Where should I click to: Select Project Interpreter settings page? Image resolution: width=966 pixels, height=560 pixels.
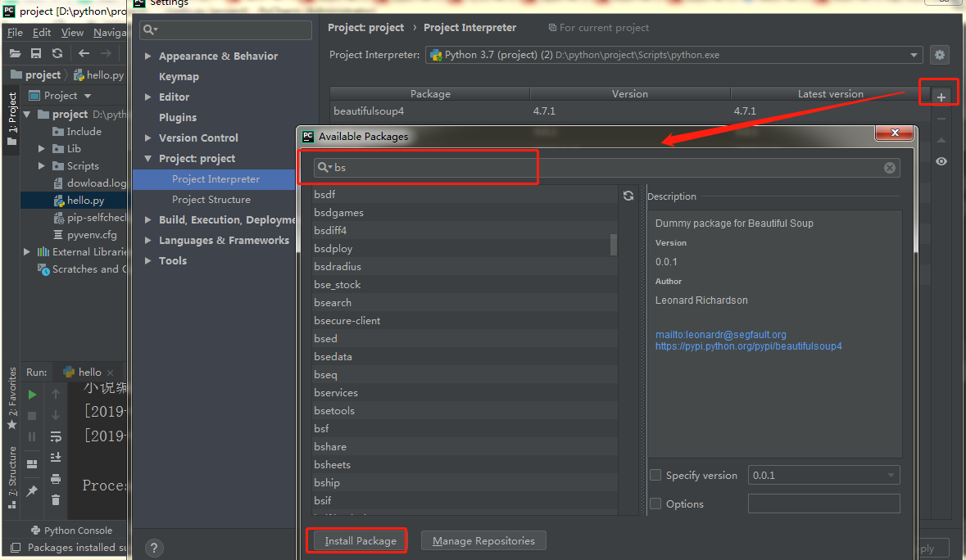coord(215,179)
